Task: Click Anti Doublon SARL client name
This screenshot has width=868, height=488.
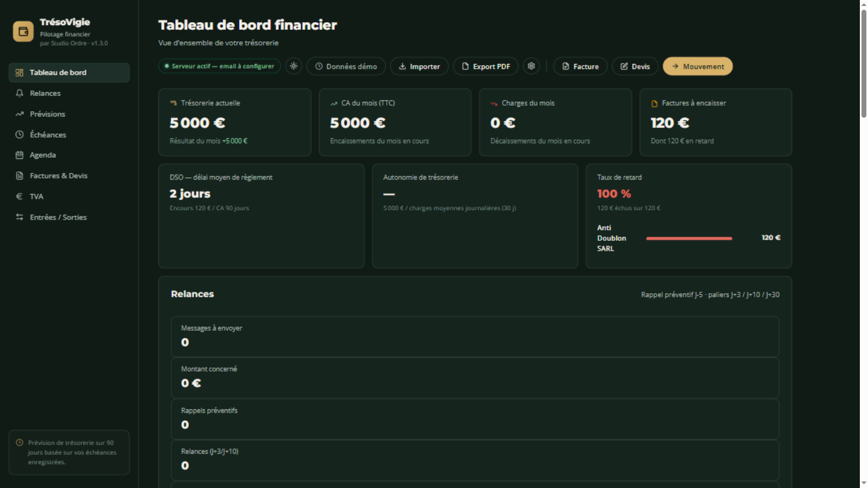Action: 612,238
